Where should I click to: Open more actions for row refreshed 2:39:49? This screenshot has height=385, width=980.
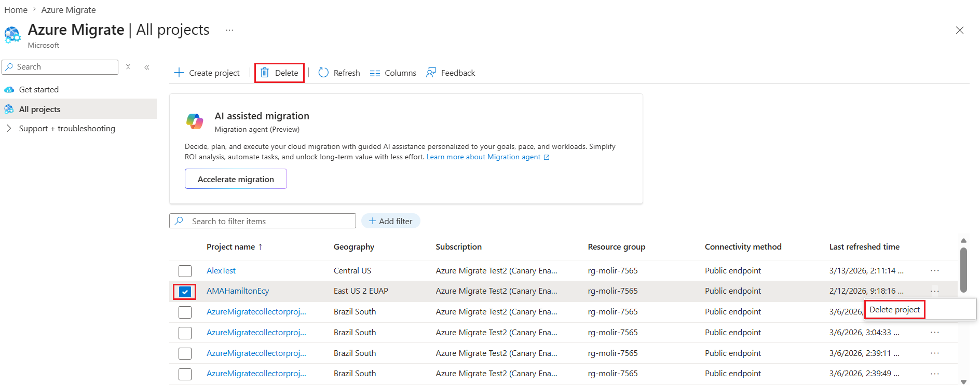935,374
